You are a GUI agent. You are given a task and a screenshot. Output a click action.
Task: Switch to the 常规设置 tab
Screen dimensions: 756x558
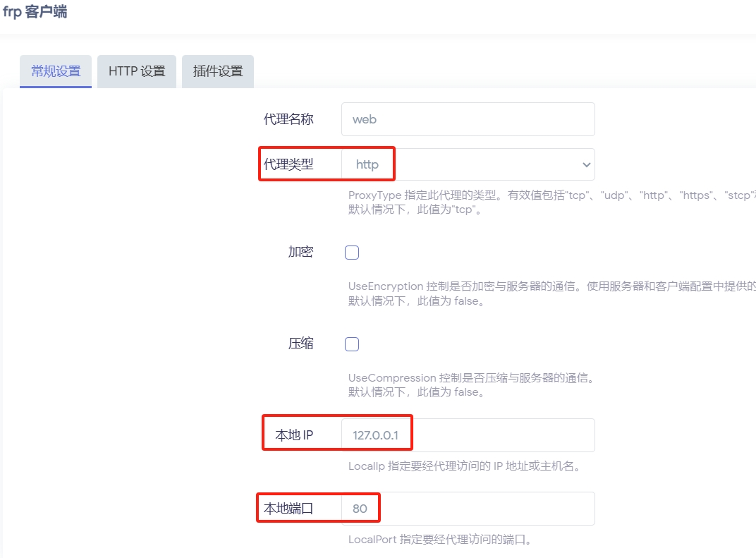pos(56,71)
